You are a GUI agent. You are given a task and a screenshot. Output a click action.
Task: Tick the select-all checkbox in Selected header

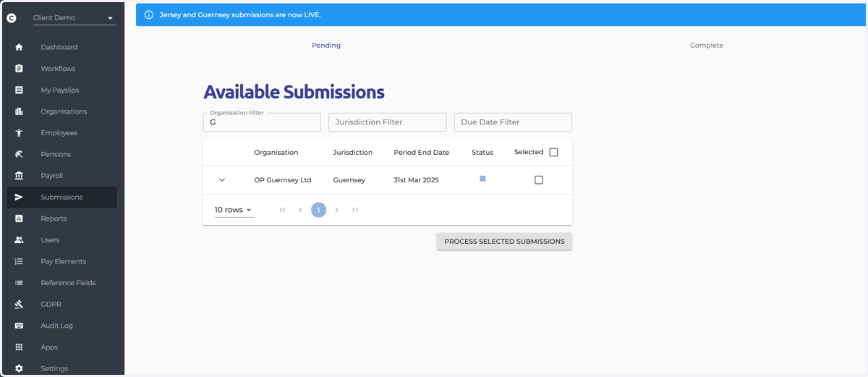[x=553, y=152]
